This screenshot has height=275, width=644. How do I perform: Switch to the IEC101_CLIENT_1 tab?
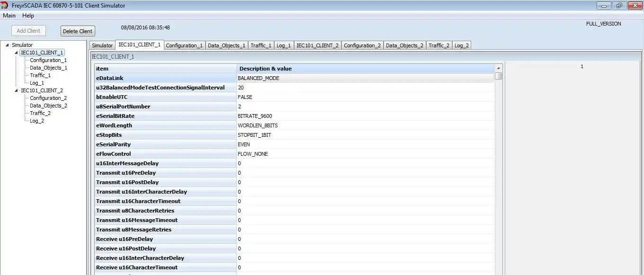(140, 45)
